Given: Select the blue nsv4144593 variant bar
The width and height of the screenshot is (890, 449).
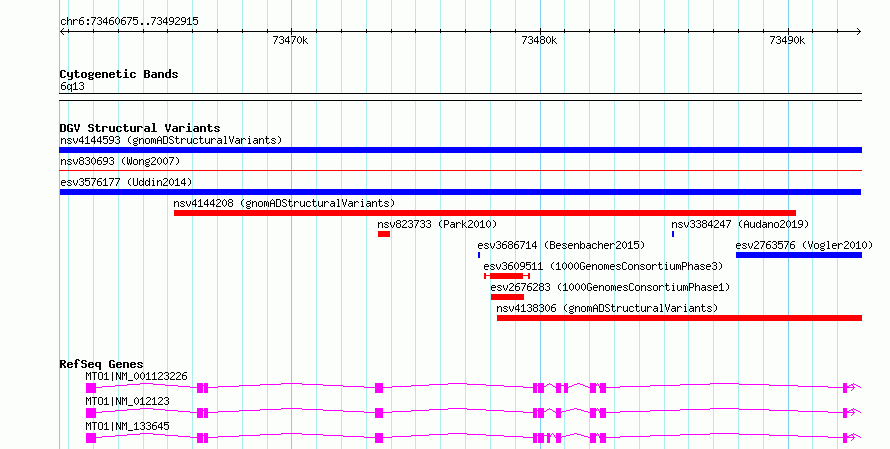Looking at the screenshot, I should click(460, 150).
